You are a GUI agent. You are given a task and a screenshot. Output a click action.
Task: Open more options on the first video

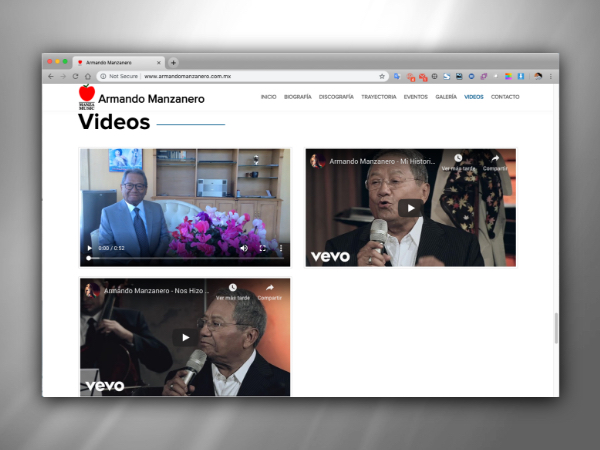pyautogui.click(x=281, y=248)
